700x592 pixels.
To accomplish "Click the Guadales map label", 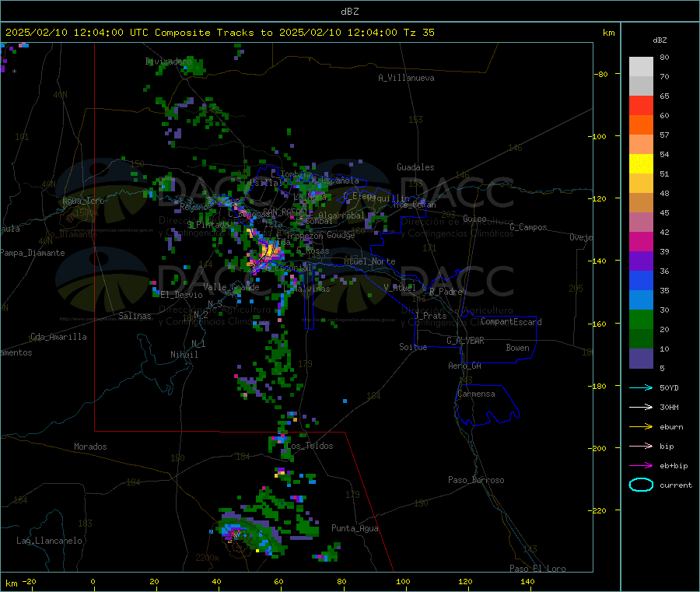I will point(415,167).
